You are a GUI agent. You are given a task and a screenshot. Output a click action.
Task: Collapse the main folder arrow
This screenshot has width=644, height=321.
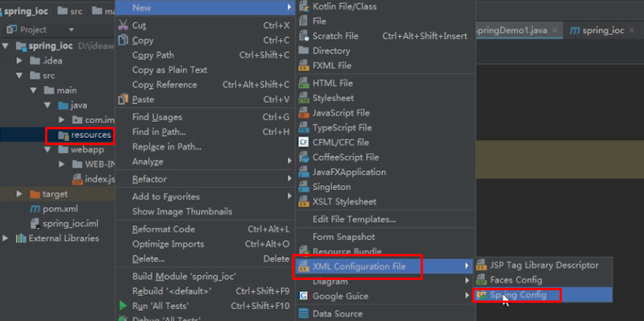[x=33, y=91]
